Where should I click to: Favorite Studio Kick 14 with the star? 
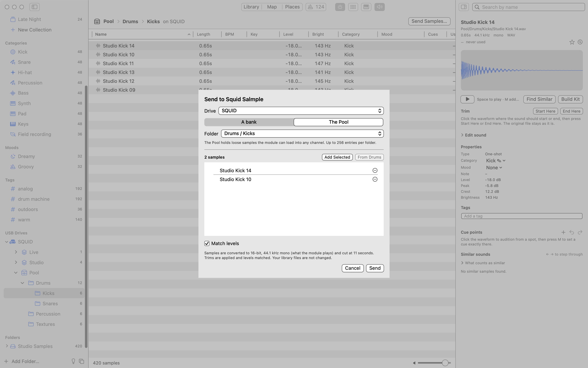pyautogui.click(x=572, y=42)
